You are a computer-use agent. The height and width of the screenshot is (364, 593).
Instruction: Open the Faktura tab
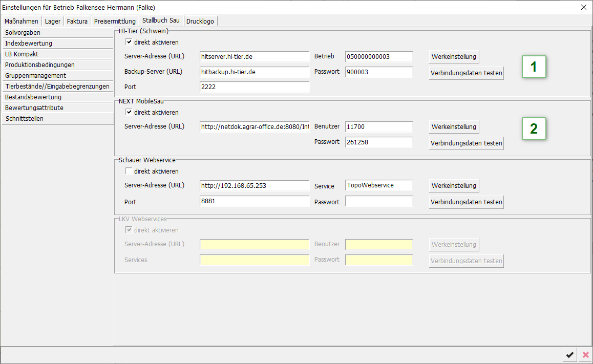[x=77, y=22]
